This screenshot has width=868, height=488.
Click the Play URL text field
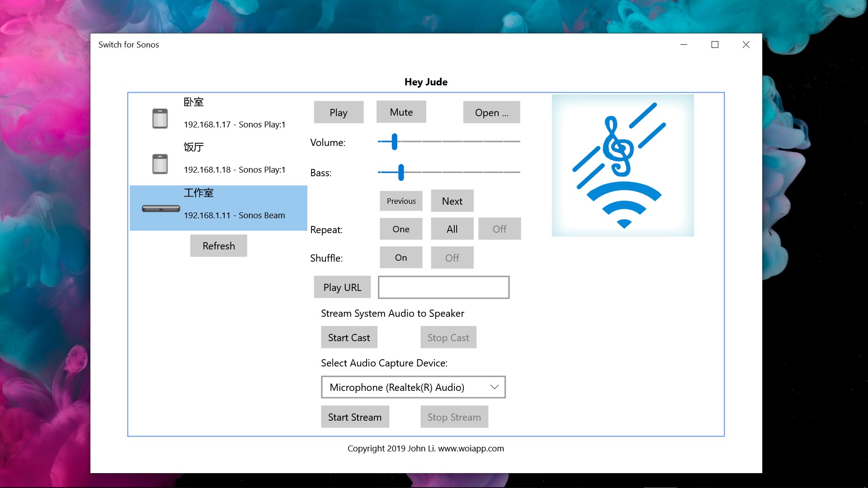(443, 287)
